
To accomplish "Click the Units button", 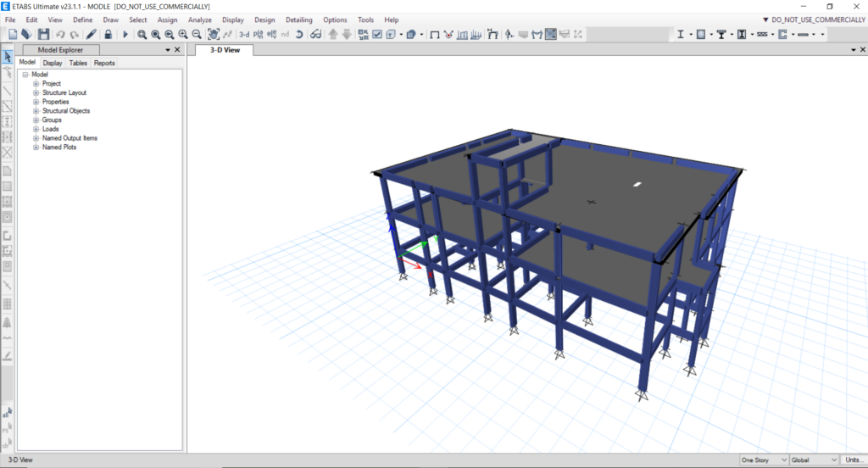I will coord(853,460).
